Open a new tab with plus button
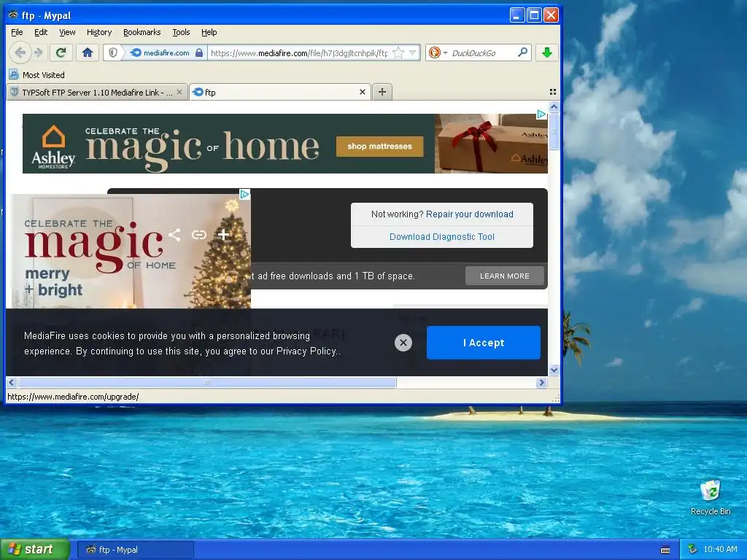Viewport: 747px width, 560px height. pos(382,92)
